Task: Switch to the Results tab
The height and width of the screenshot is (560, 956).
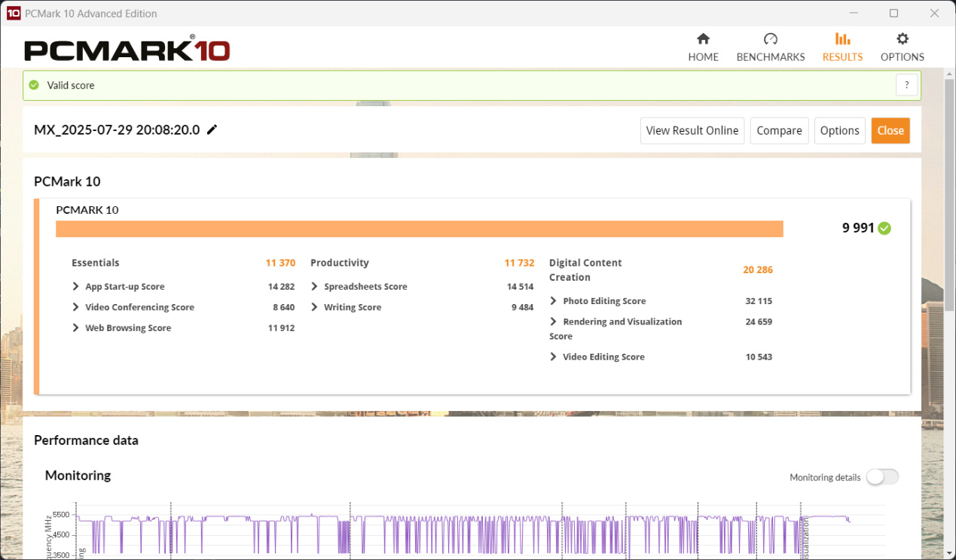Action: 842,47
